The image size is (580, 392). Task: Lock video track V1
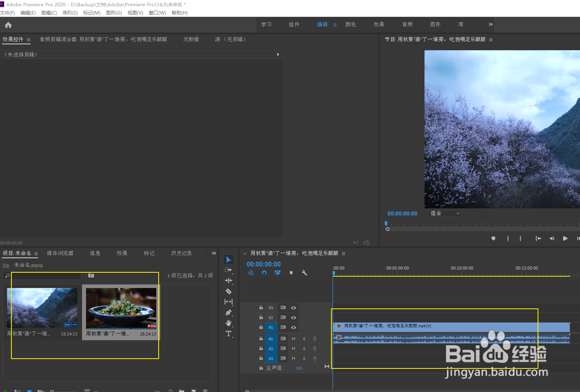pyautogui.click(x=261, y=327)
